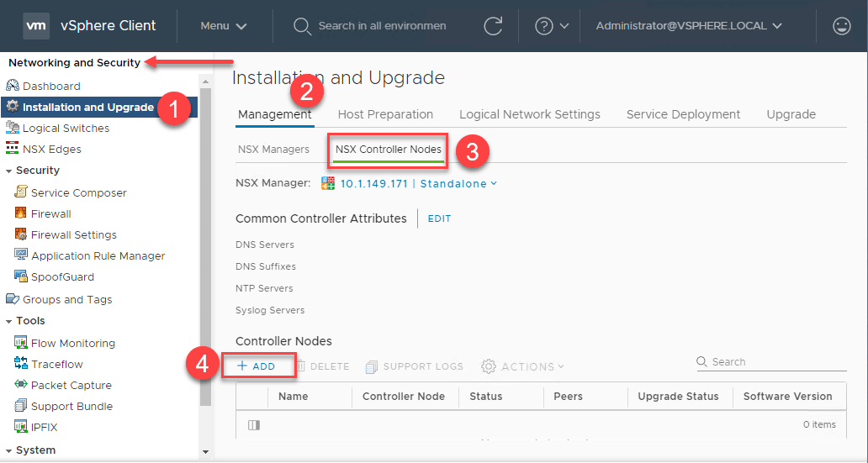
Task: Click the Firewall Settings icon
Action: (20, 234)
